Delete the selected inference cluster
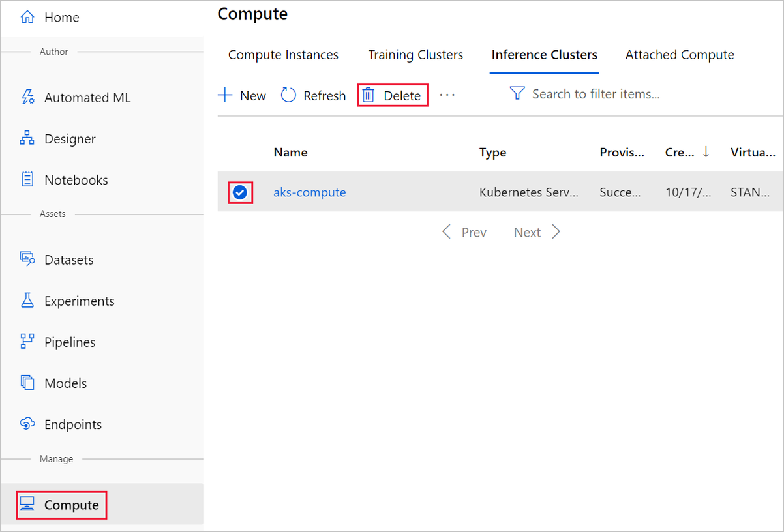 click(393, 96)
